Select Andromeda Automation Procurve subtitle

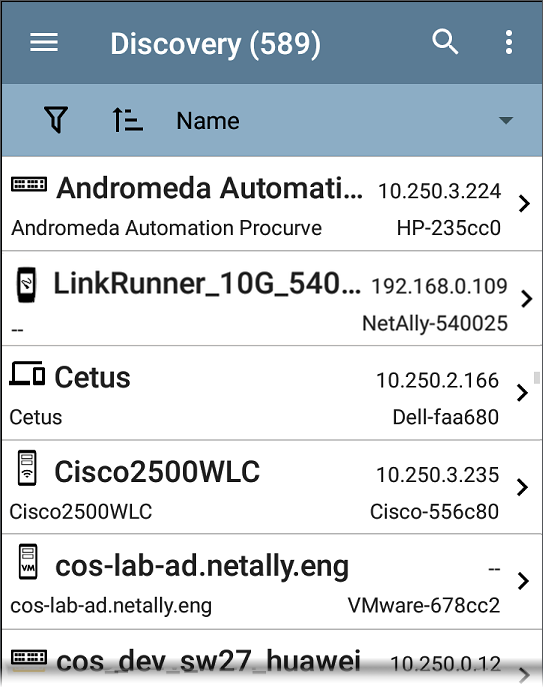(x=167, y=228)
